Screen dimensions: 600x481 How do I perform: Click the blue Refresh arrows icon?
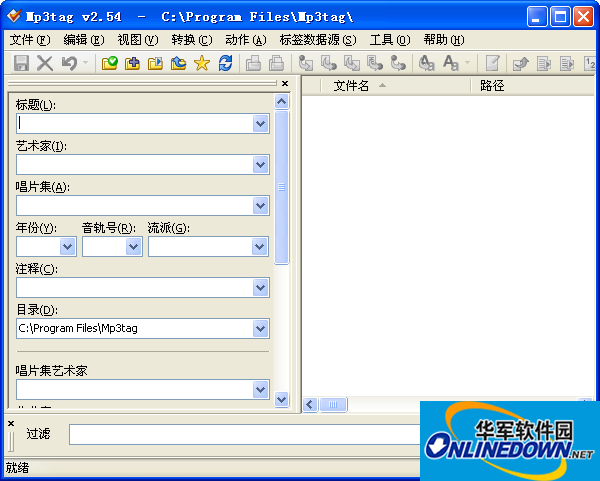225,63
